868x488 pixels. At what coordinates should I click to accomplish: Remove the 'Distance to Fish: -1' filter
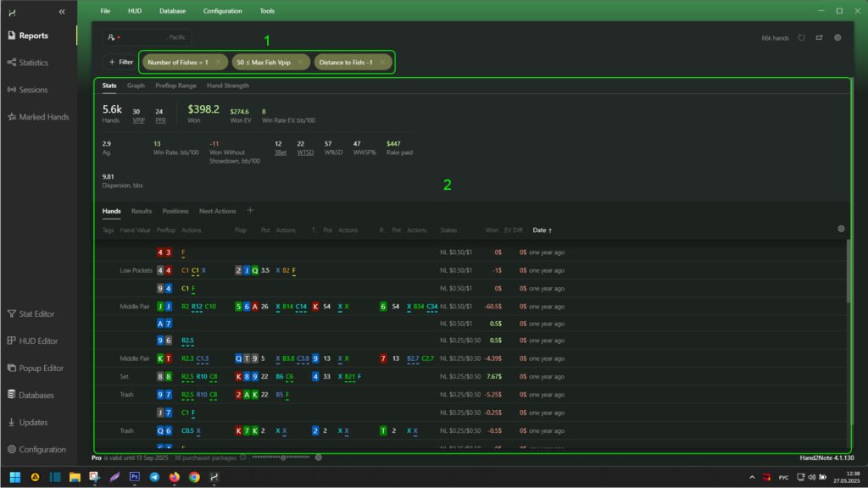point(382,62)
